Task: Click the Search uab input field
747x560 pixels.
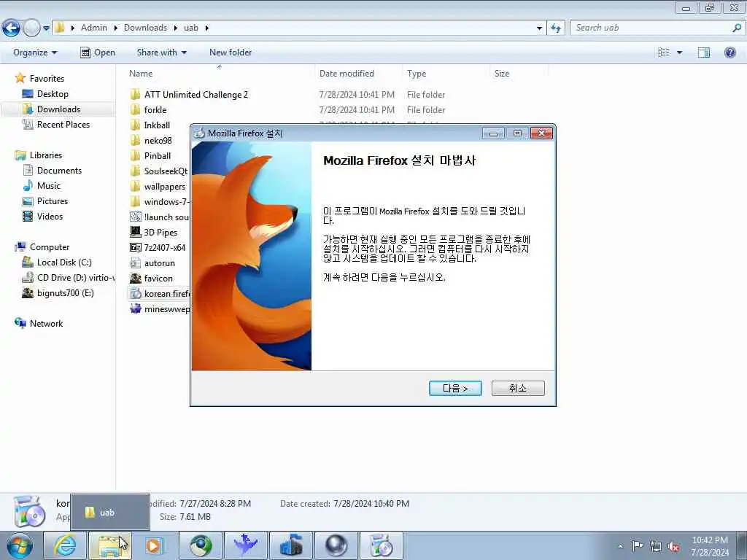Action: pos(653,28)
